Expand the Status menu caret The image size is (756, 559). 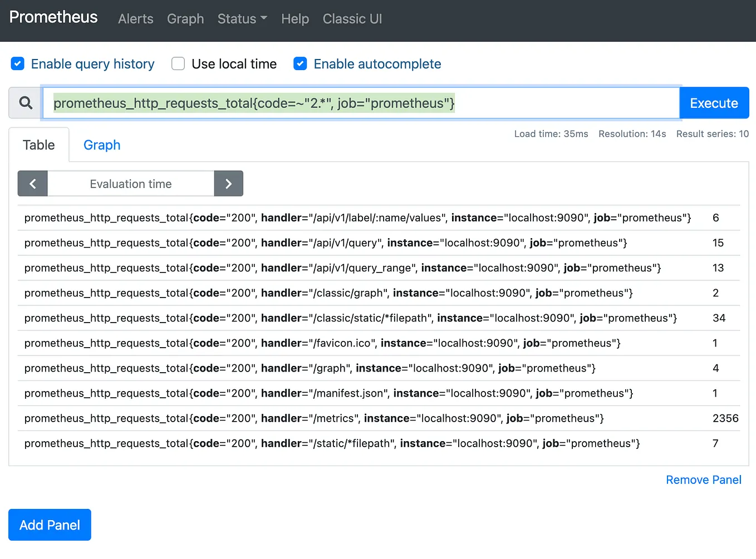[263, 19]
